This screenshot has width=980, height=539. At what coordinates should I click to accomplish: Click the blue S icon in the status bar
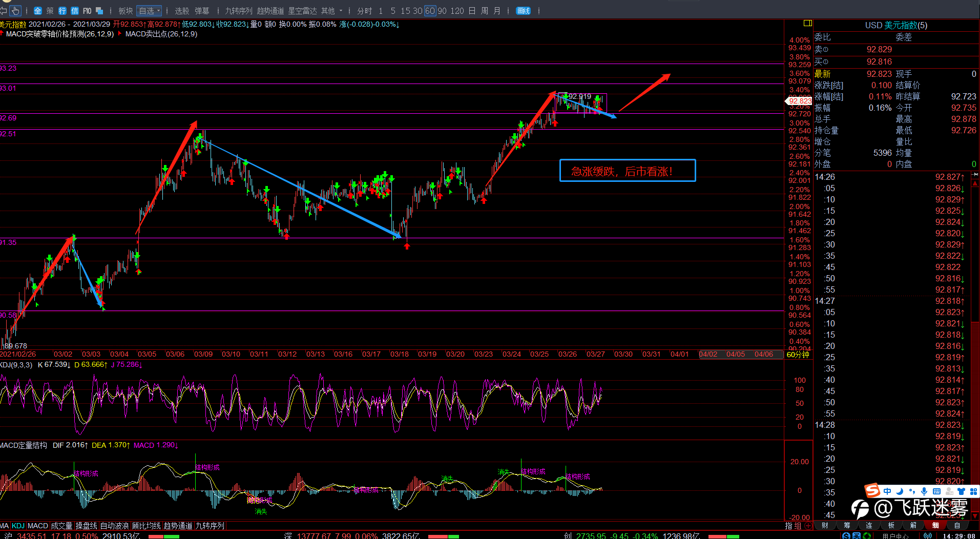point(846,536)
